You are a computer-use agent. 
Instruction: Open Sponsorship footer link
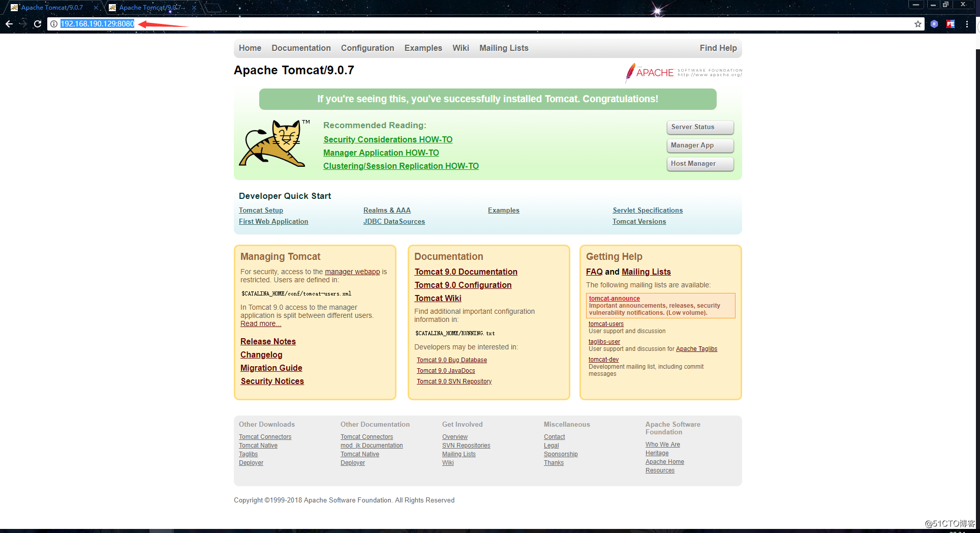(x=561, y=454)
